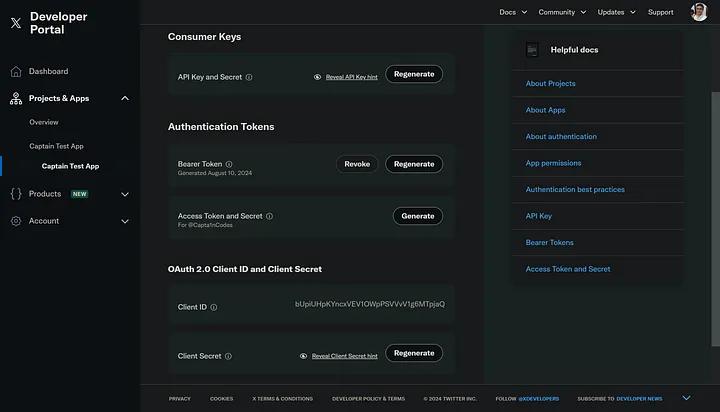Click the Developer Portal title
Screen dimensions: 720x412
tap(58, 23)
